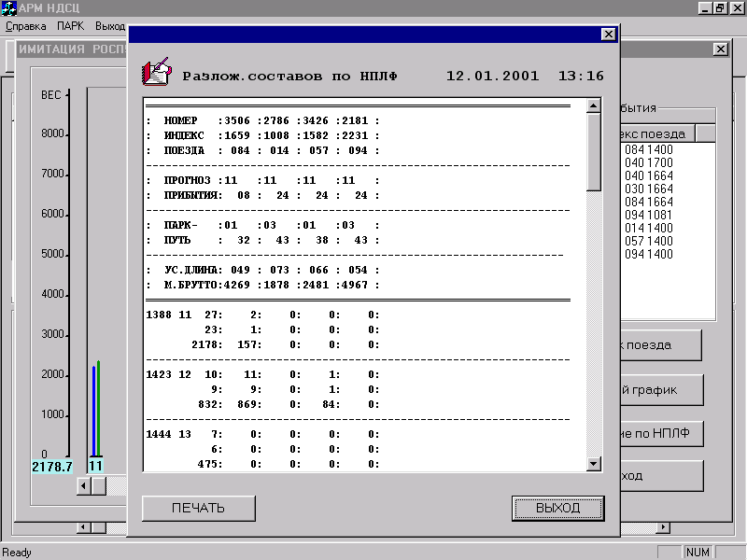Click the partially hidden 'поезда' button behind the dialog
The image size is (747, 560).
click(x=661, y=344)
